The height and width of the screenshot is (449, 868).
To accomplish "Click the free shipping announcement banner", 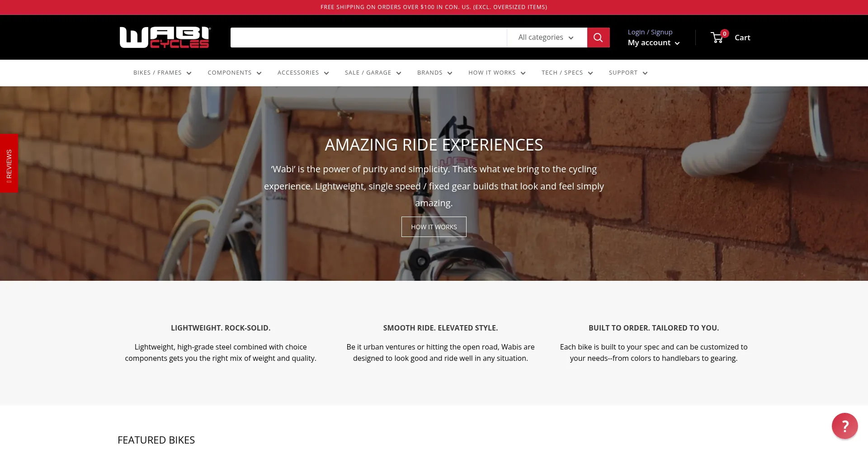I will point(434,7).
